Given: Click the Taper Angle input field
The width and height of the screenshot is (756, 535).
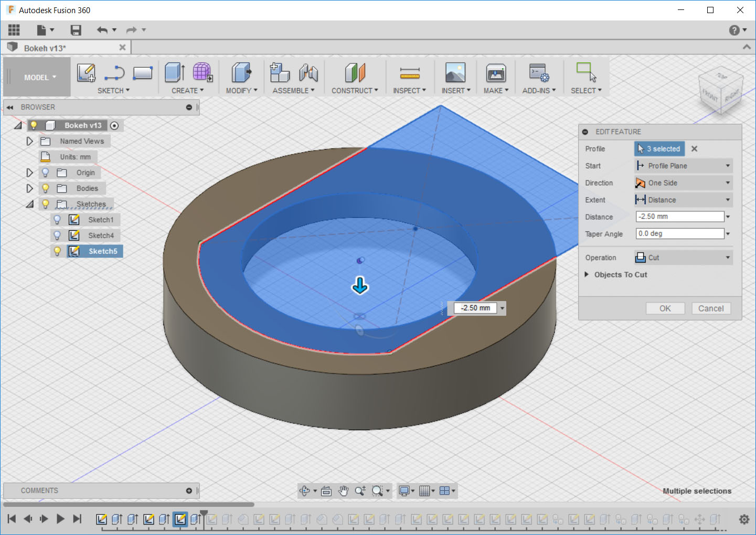Looking at the screenshot, I should point(680,234).
